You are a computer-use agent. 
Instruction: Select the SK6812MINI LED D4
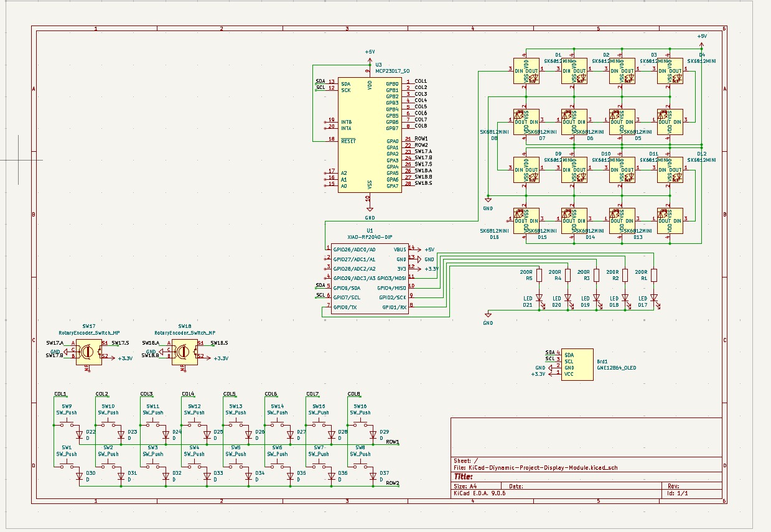(670, 71)
